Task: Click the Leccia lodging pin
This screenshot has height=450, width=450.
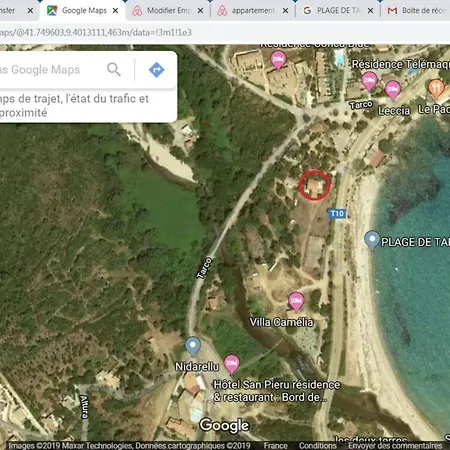Action: [393, 90]
